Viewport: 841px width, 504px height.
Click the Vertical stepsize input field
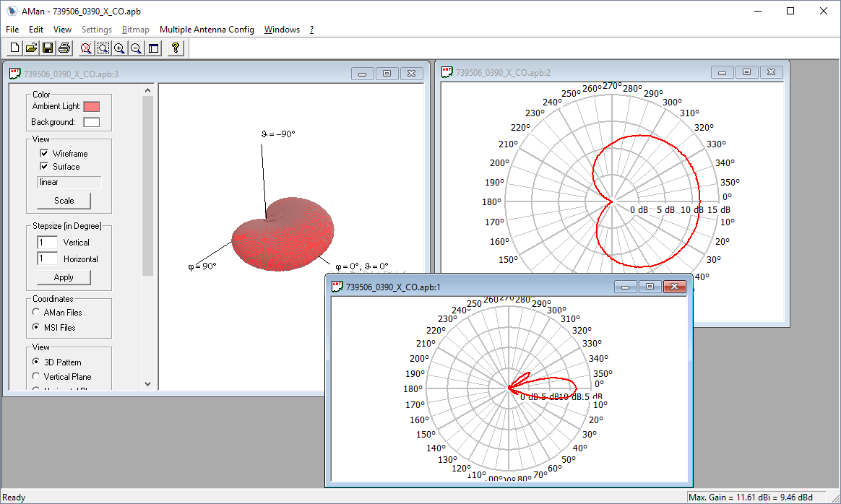[47, 243]
